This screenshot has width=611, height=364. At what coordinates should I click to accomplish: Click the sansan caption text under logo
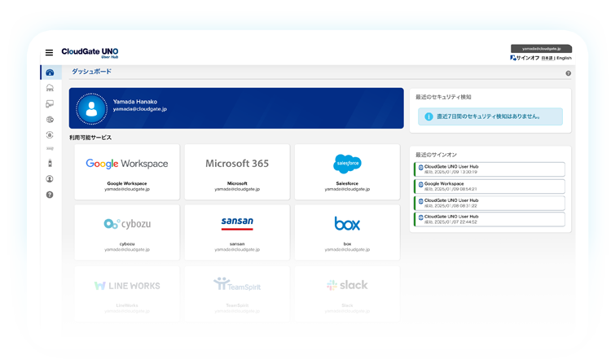(237, 244)
